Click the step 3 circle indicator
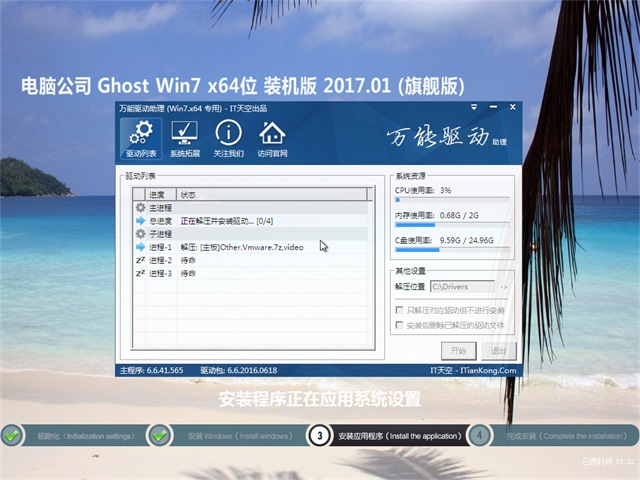640x480 pixels. pyautogui.click(x=320, y=436)
